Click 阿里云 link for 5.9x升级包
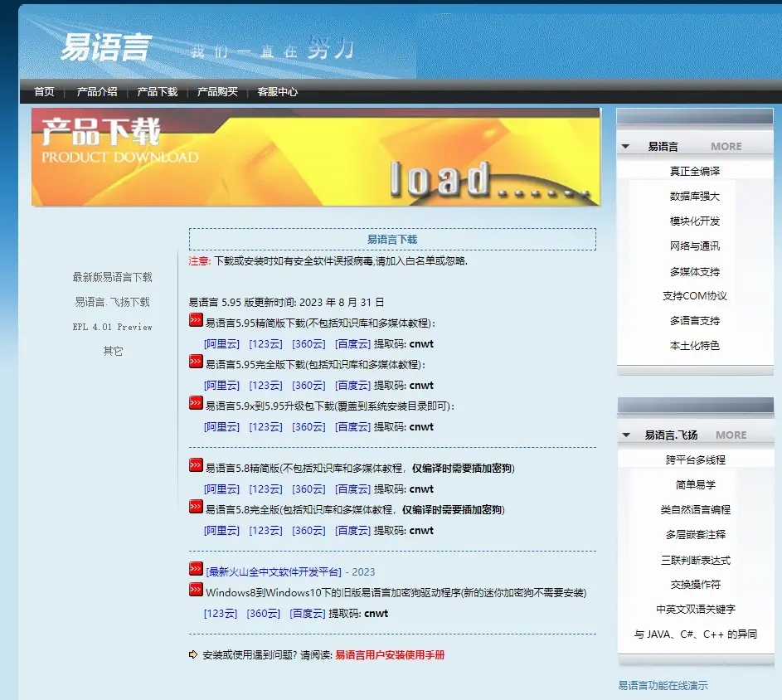The image size is (782, 700). tap(221, 426)
